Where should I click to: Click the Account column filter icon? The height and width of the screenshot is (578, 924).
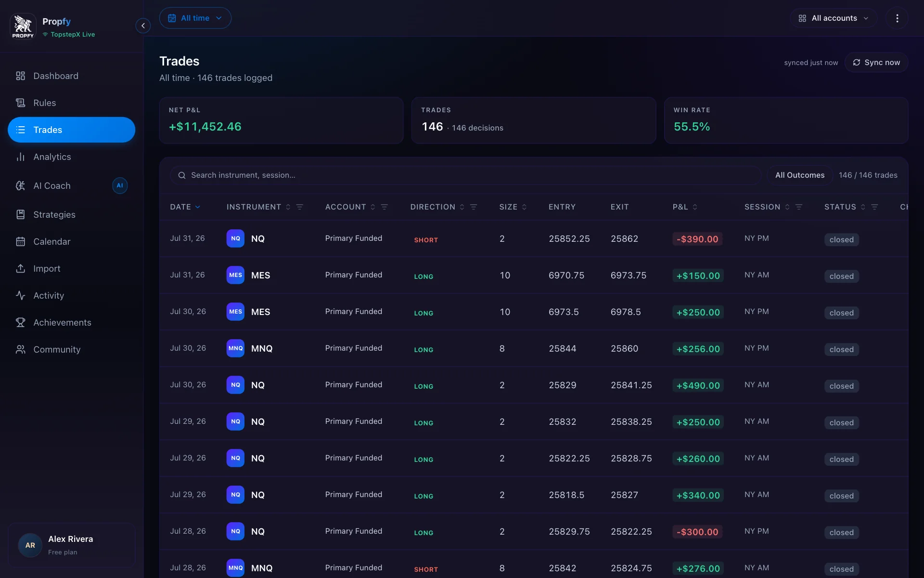click(384, 207)
